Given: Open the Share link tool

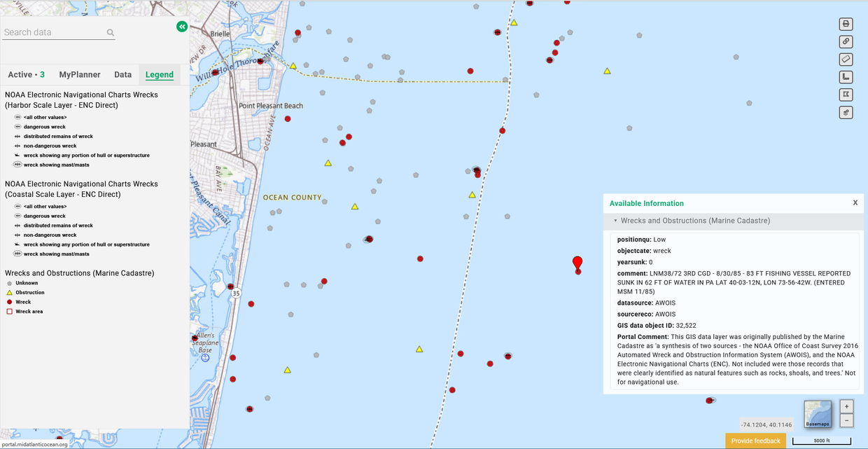Looking at the screenshot, I should pos(846,41).
